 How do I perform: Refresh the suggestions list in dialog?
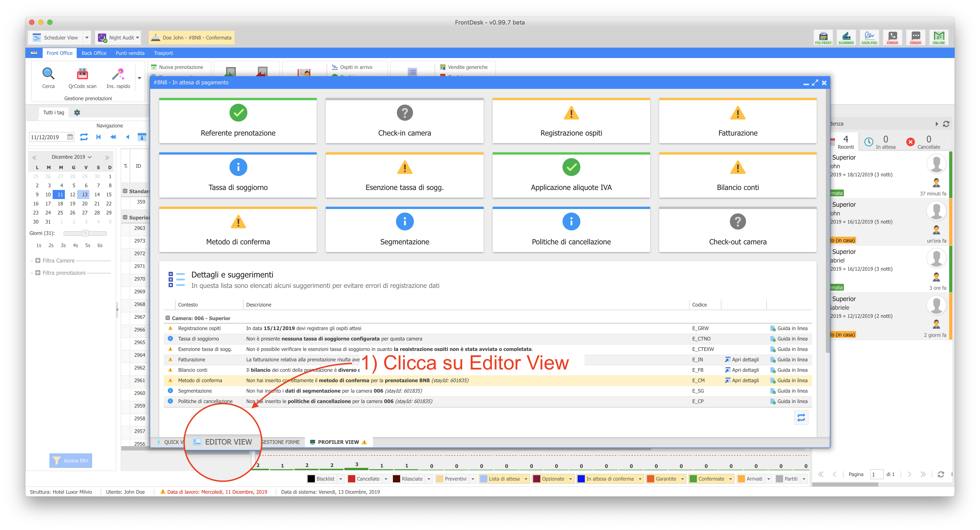coord(801,418)
